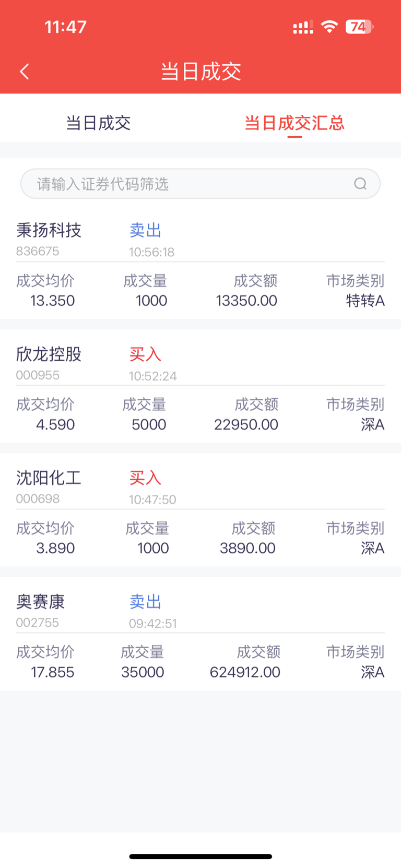The image size is (401, 868).
Task: Click the search magnifier icon
Action: tap(360, 184)
